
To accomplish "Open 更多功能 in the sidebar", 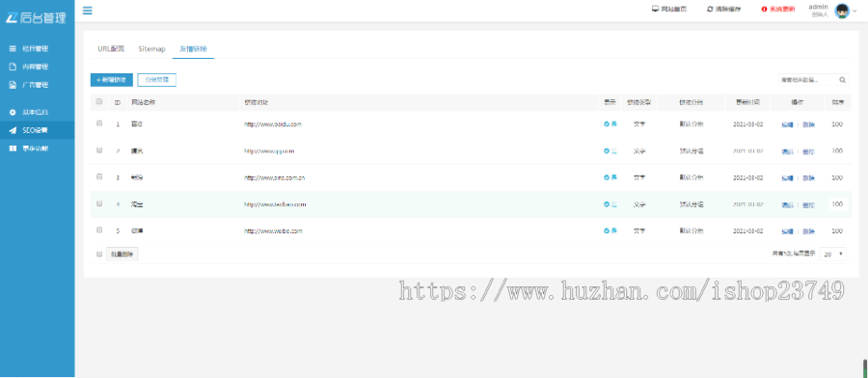I will [37, 148].
